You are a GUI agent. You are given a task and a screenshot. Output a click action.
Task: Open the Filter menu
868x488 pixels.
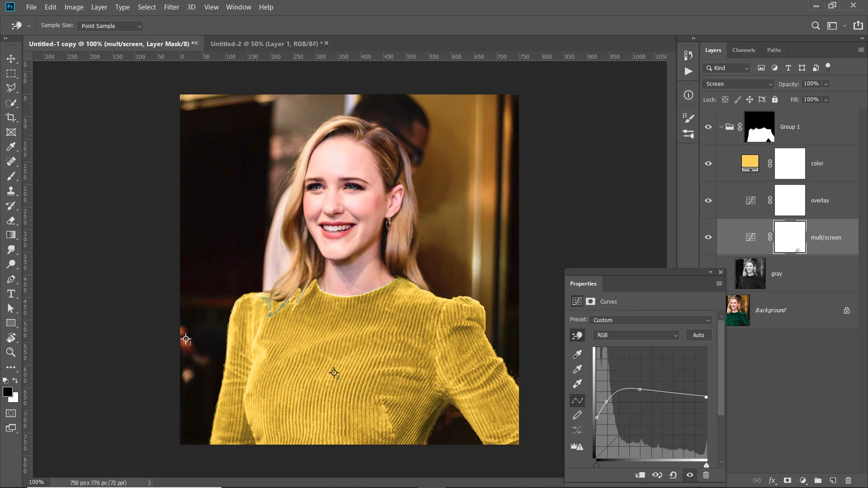tap(171, 7)
